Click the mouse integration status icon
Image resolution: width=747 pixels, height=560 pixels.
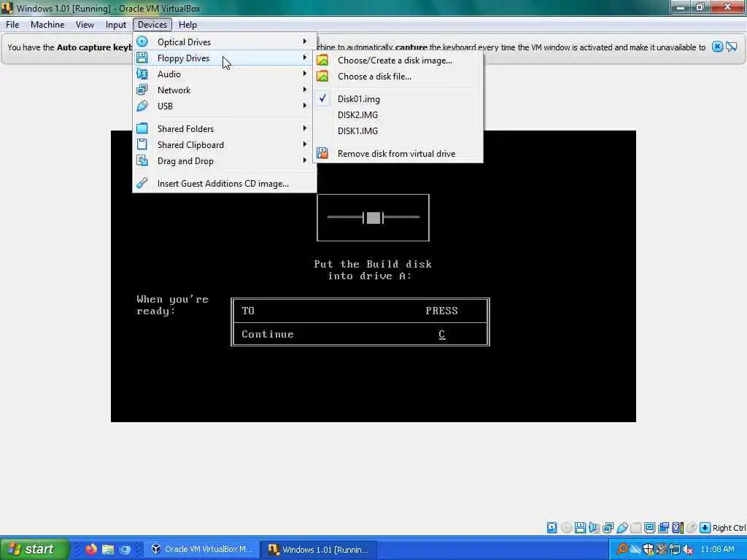[692, 528]
